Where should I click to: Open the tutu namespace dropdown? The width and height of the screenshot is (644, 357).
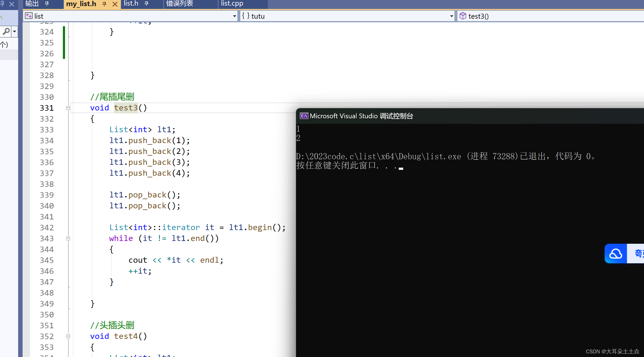click(347, 16)
